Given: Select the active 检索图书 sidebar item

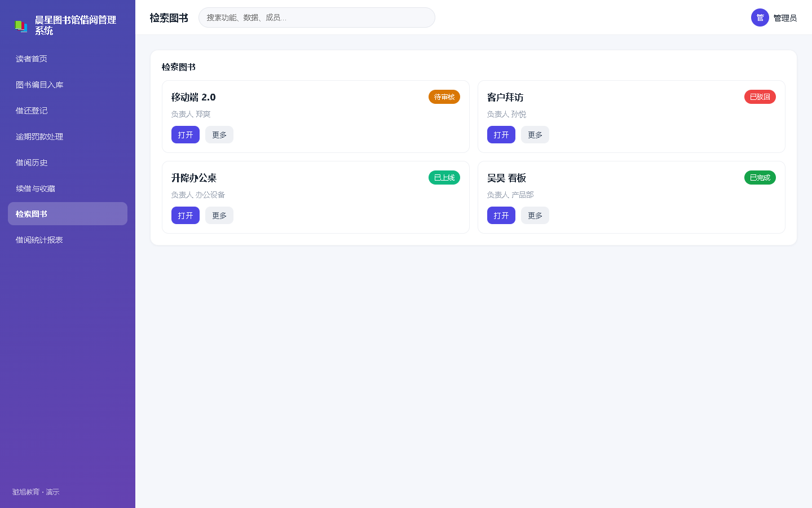Looking at the screenshot, I should click(x=68, y=214).
